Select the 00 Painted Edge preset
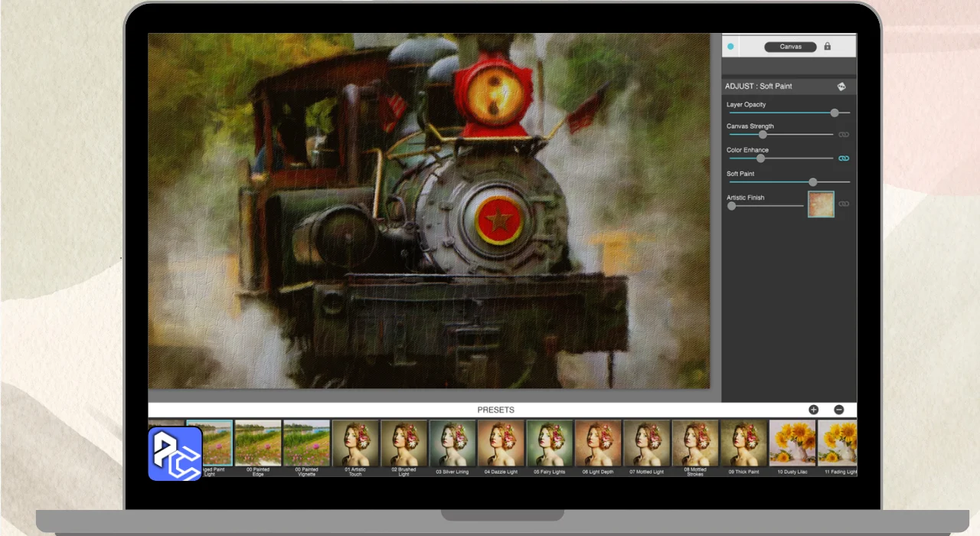 click(258, 448)
